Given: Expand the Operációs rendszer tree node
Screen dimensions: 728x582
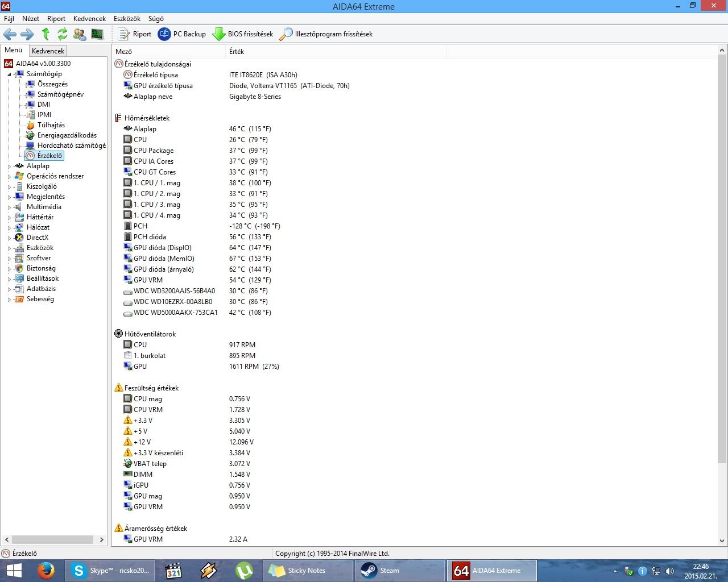Looking at the screenshot, I should 9,177.
